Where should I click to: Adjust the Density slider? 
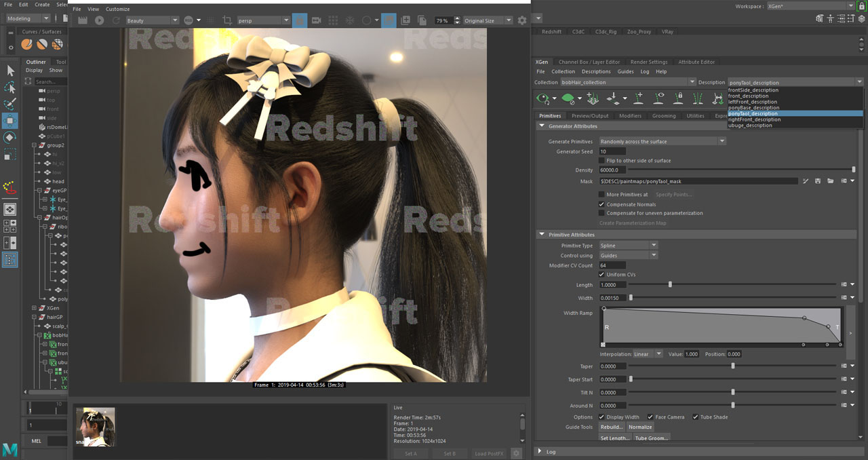click(853, 170)
